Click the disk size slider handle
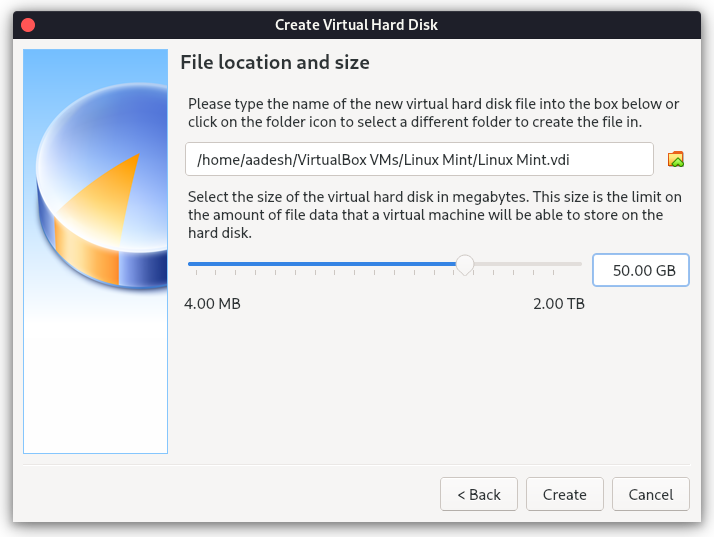 [465, 264]
